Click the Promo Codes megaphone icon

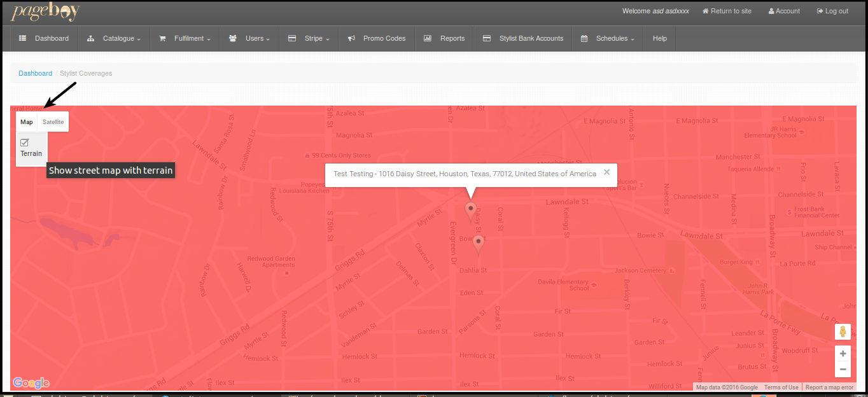pos(351,38)
